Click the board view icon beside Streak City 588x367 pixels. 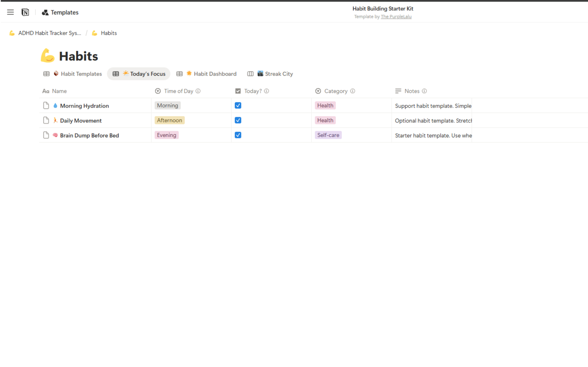pos(250,74)
